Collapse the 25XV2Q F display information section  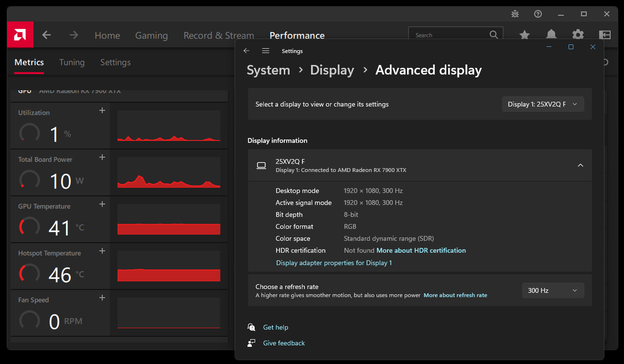(581, 165)
